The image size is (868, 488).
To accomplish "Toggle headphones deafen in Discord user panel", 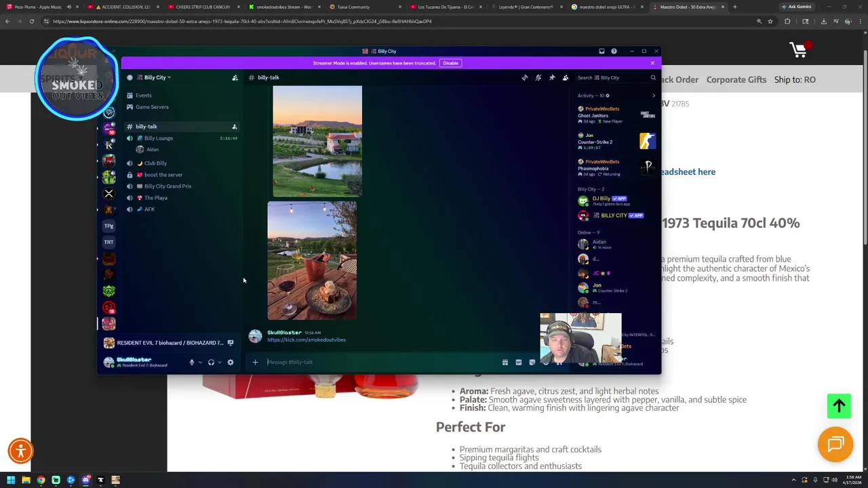I will pyautogui.click(x=211, y=363).
